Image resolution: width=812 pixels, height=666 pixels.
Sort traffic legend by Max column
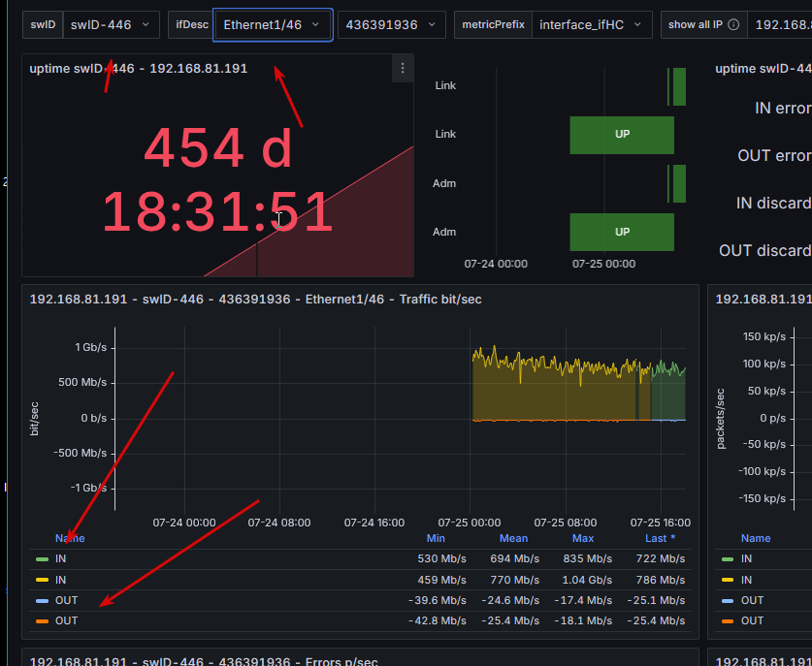tap(583, 538)
